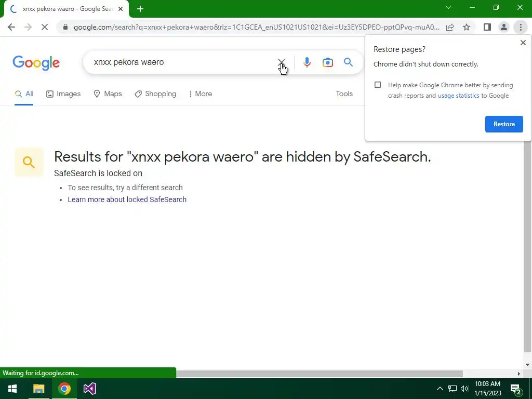
Task: Enable sending crash reports checkbox
Action: pyautogui.click(x=378, y=85)
